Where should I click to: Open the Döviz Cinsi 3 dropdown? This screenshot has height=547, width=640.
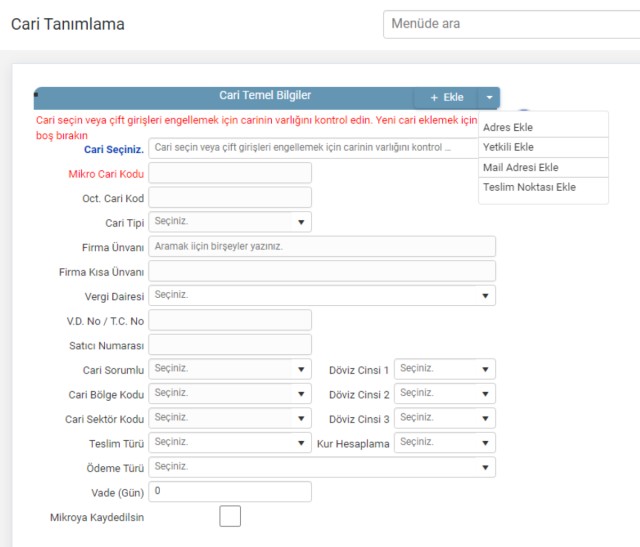445,418
